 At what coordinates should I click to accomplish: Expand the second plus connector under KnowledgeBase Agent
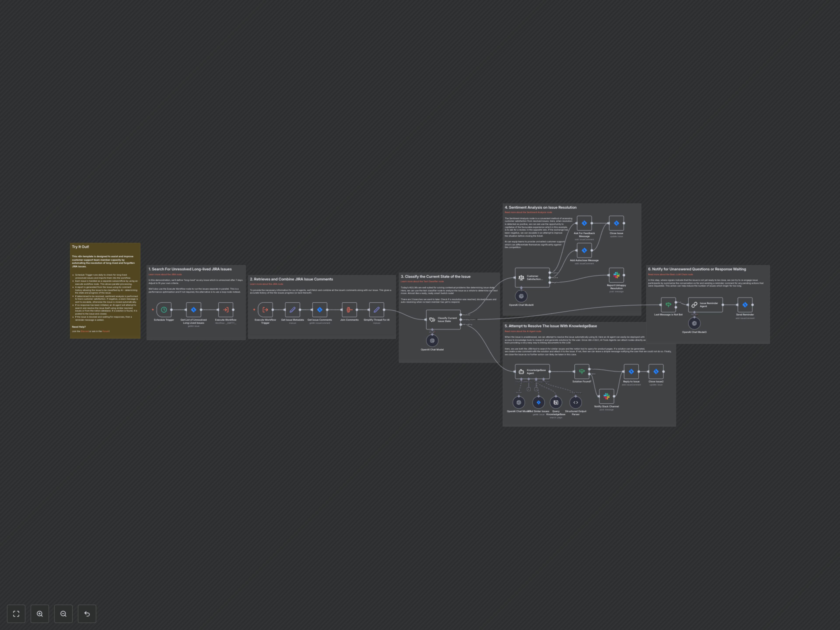point(536,389)
